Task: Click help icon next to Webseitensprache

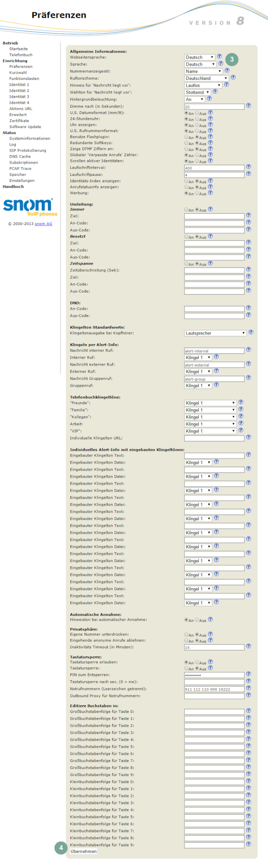Action: (219, 57)
